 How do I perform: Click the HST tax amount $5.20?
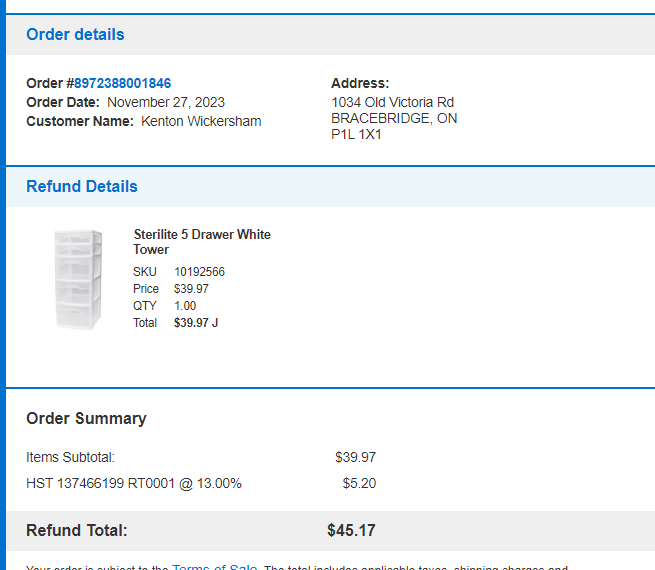tap(359, 483)
